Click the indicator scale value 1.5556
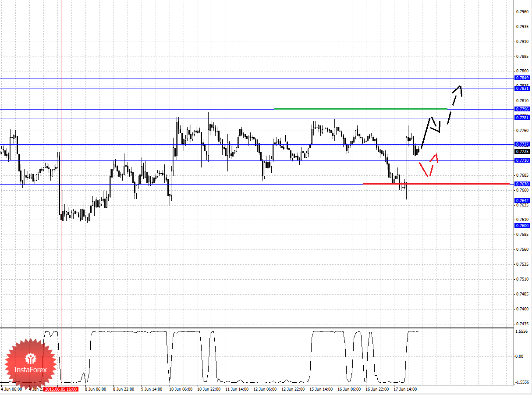Image resolution: width=532 pixels, height=395 pixels. click(522, 331)
